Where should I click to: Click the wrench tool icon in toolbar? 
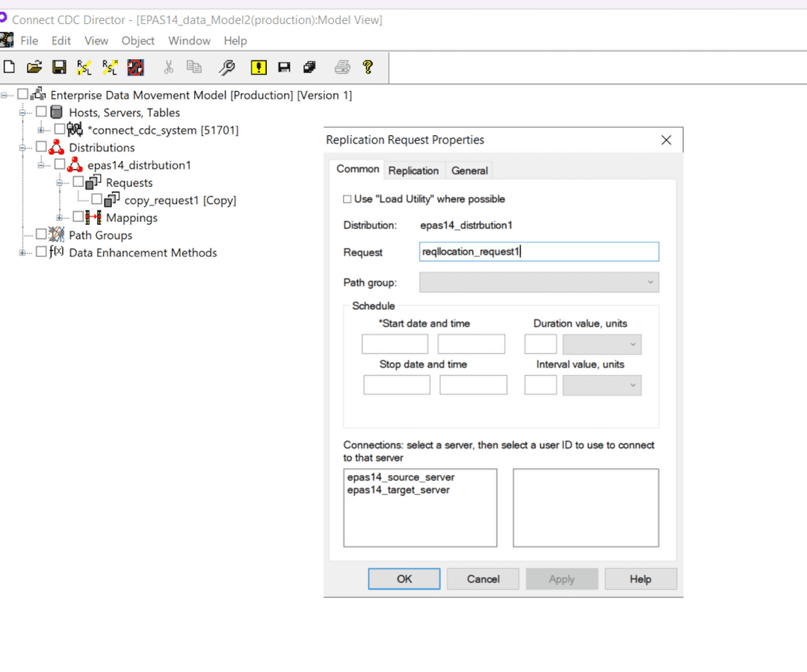(x=226, y=68)
